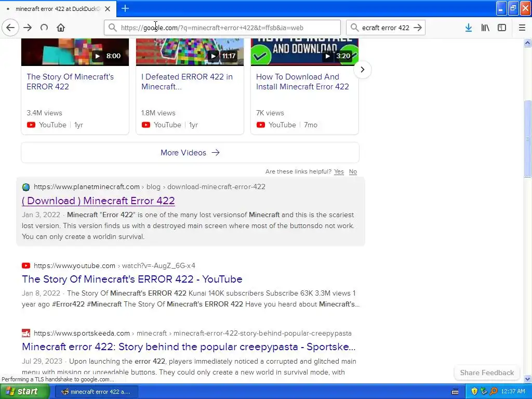Answer No to 'Are these links helpful?'
This screenshot has height=399, width=532.
[x=353, y=171]
